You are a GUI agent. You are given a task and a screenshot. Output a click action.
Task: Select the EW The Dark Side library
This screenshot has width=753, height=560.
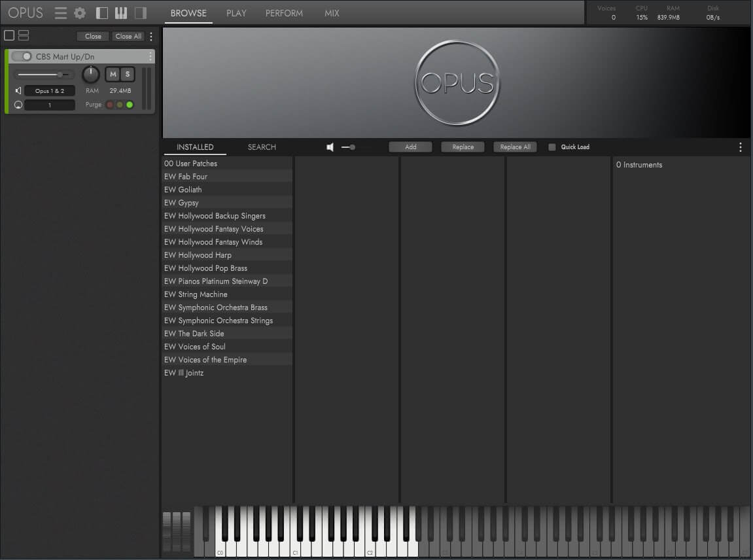click(228, 333)
